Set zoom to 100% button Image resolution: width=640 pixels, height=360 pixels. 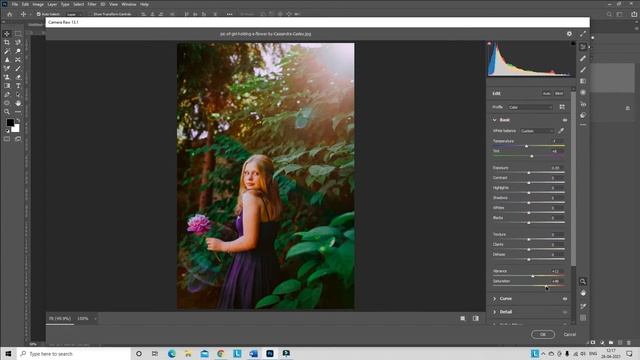pyautogui.click(x=83, y=318)
